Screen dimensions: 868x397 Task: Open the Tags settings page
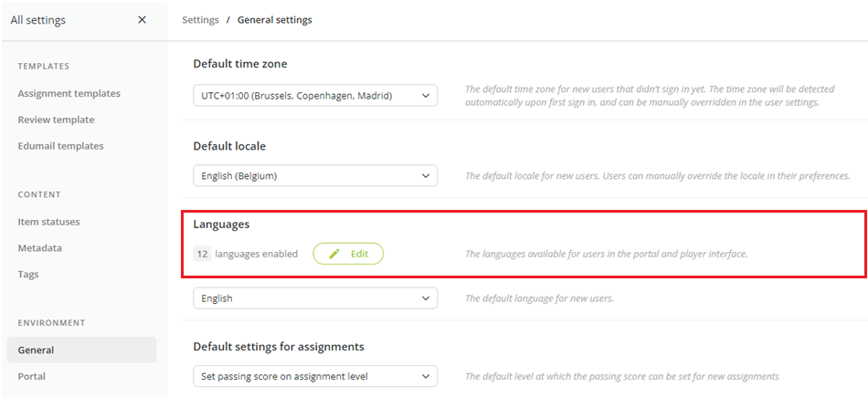(28, 275)
